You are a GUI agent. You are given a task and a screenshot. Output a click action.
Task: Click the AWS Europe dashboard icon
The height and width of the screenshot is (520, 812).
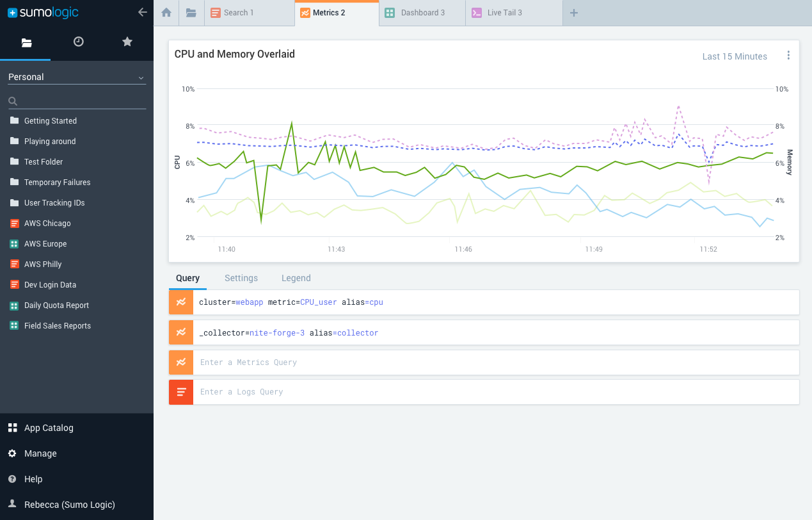click(14, 244)
